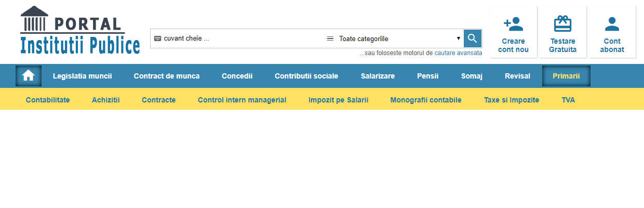The width and height of the screenshot is (644, 208).
Task: Click the Testare Gratuita gift icon
Action: [x=562, y=24]
